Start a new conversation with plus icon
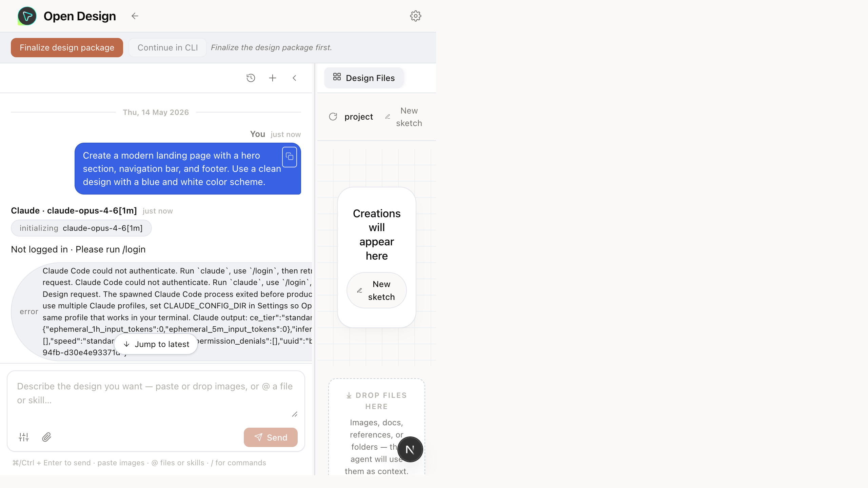 coord(273,78)
